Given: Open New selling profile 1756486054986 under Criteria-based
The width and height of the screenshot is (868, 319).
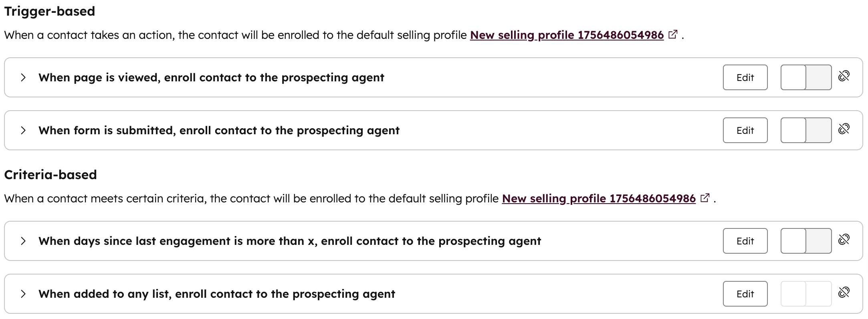Looking at the screenshot, I should click(599, 198).
